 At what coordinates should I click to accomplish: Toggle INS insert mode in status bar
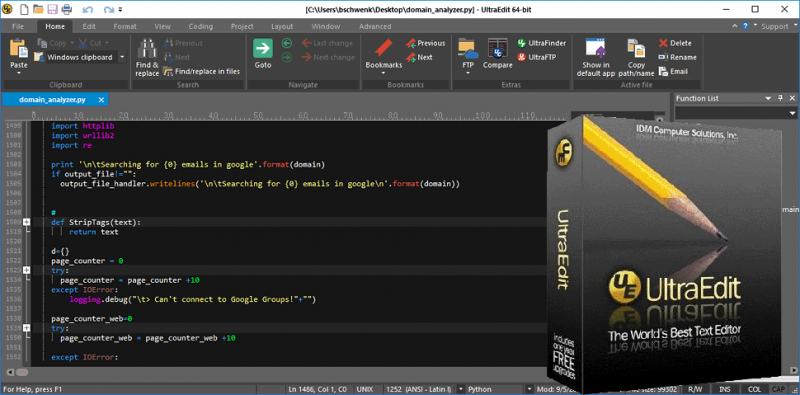pyautogui.click(x=724, y=389)
